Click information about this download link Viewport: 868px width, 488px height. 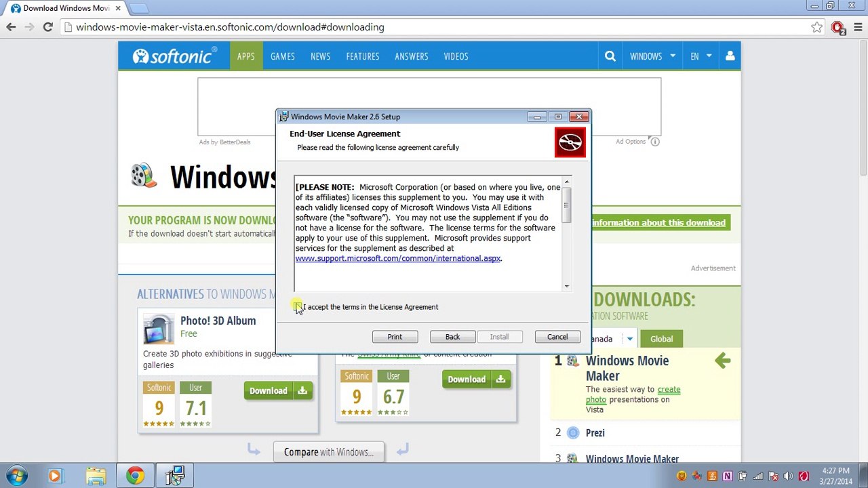(x=658, y=222)
